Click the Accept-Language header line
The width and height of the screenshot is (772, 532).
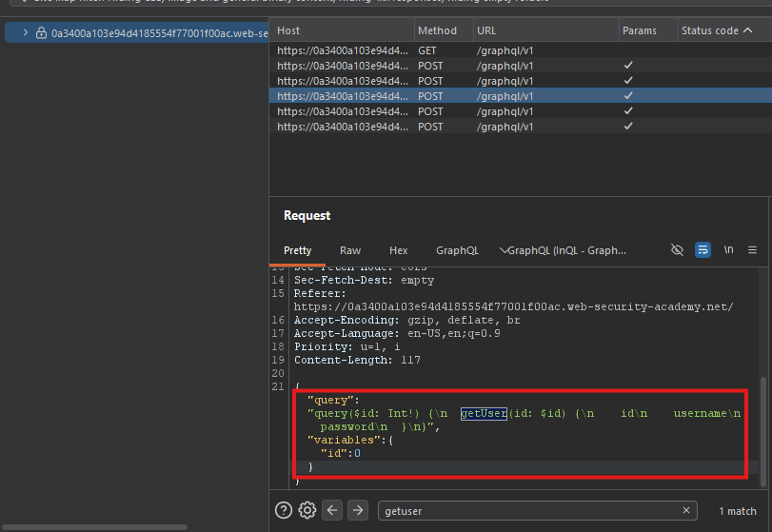coord(397,334)
